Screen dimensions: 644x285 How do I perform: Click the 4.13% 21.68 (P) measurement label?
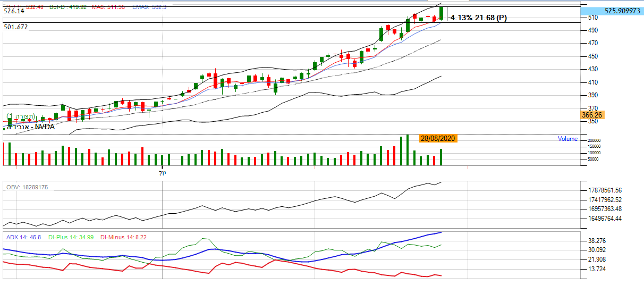click(x=478, y=18)
